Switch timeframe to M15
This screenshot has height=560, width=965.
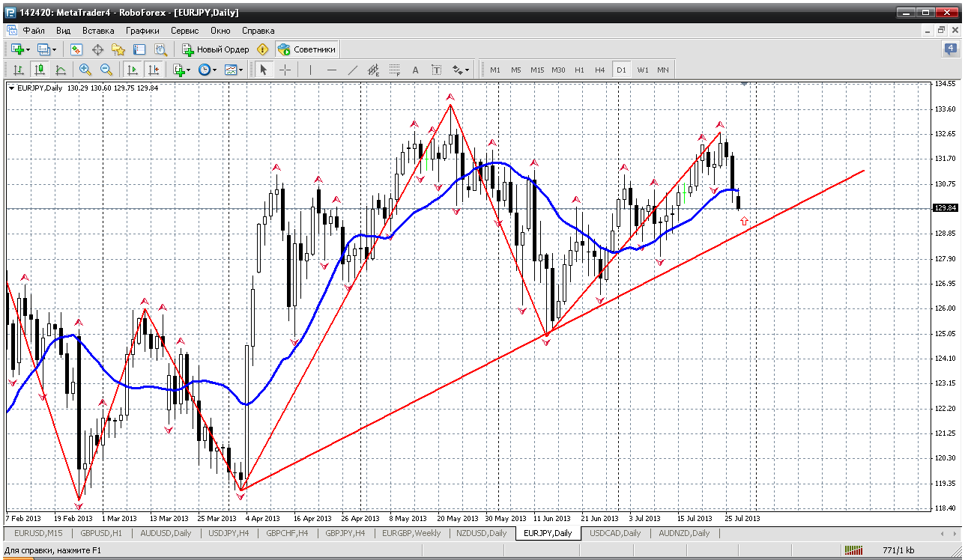[537, 70]
